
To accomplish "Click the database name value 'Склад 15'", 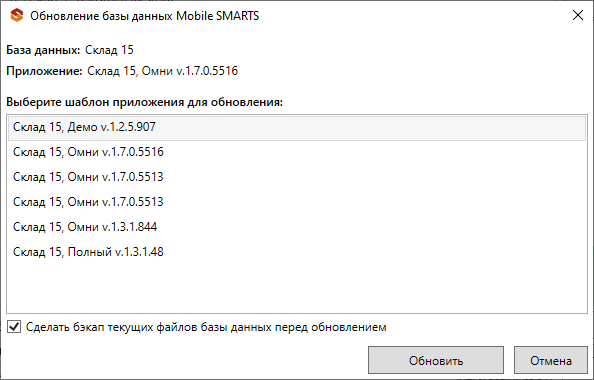I will click(x=109, y=50).
